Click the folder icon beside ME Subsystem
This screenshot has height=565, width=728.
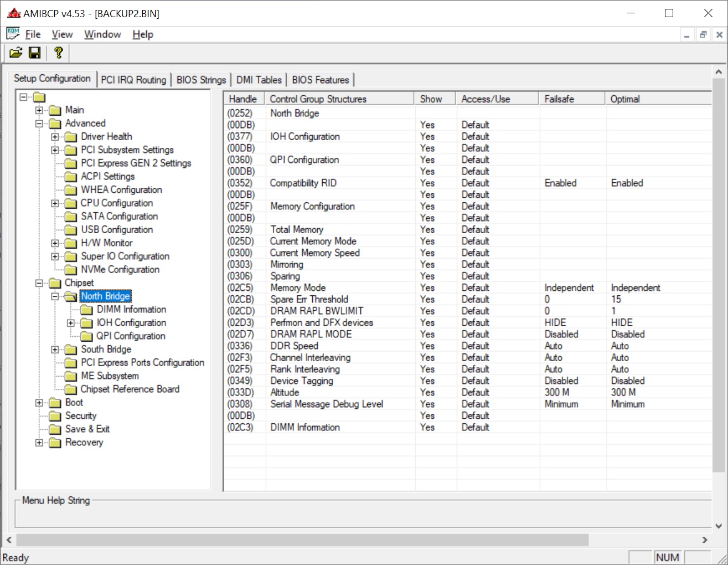pyautogui.click(x=71, y=376)
